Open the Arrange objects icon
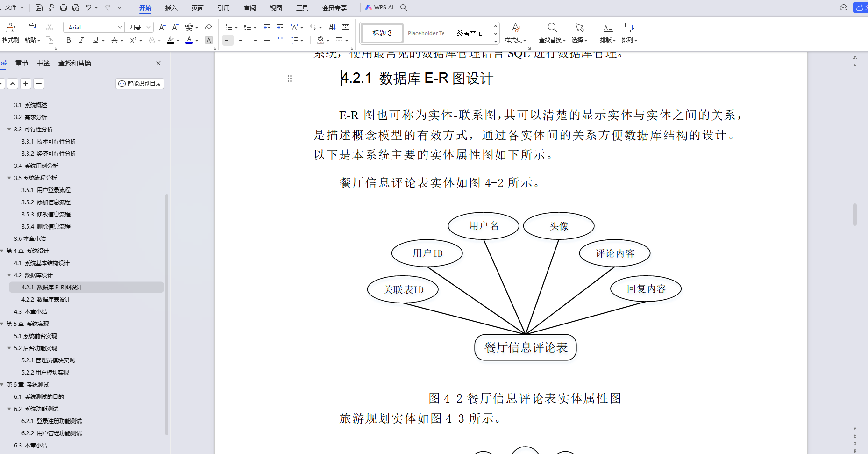The image size is (868, 454). pos(629,28)
